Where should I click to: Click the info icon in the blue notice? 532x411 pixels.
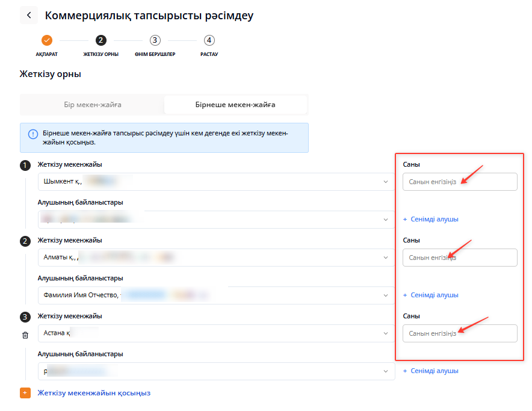pyautogui.click(x=33, y=134)
